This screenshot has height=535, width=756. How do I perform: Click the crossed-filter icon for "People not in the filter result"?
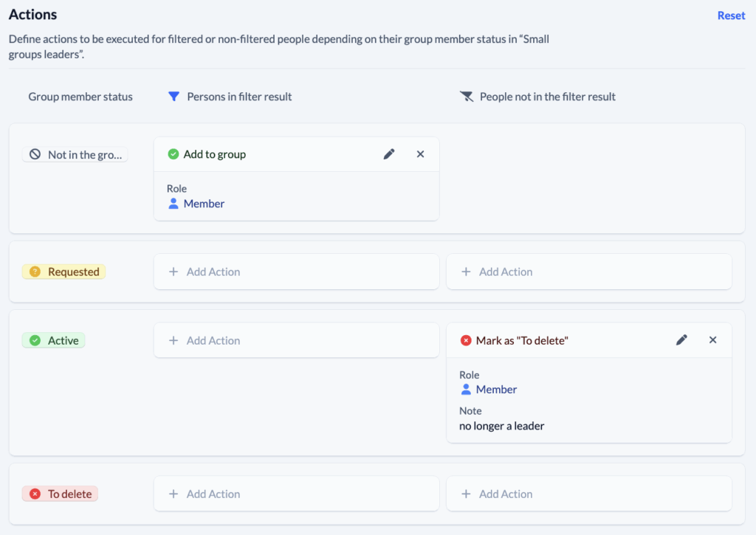click(467, 96)
